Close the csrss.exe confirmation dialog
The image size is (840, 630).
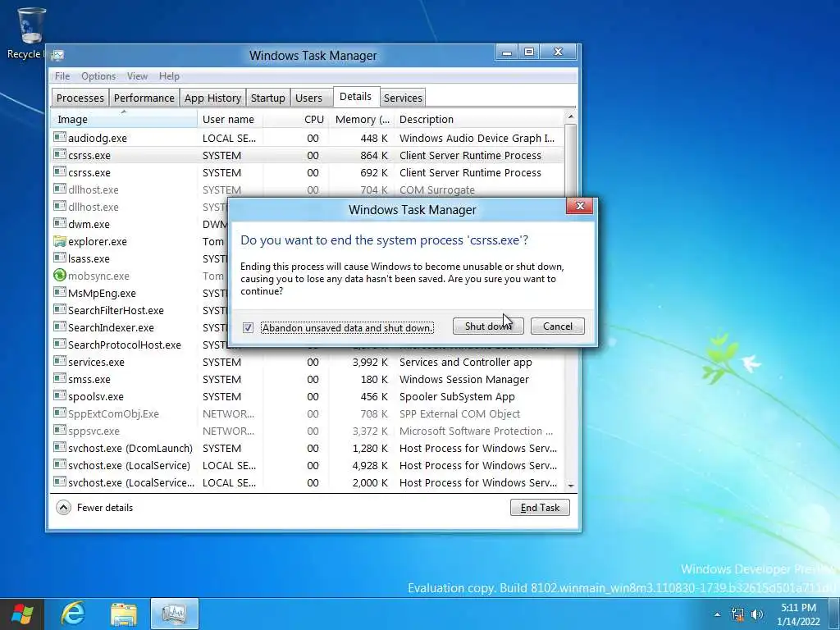(580, 206)
